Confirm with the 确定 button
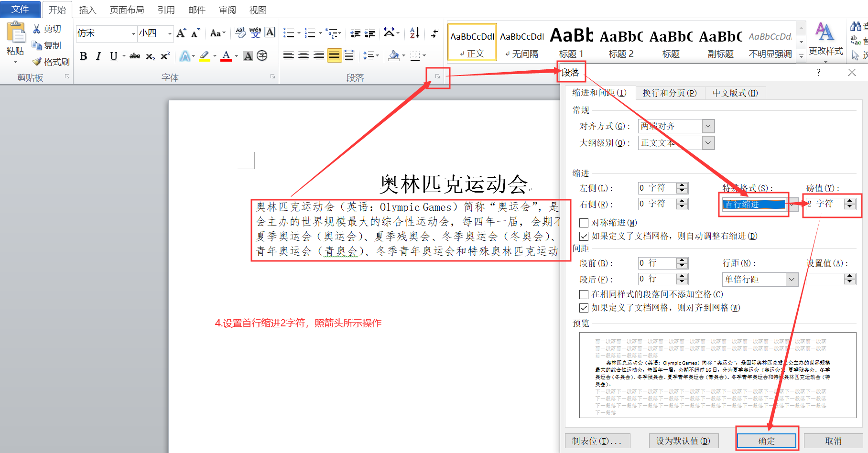 click(x=767, y=441)
